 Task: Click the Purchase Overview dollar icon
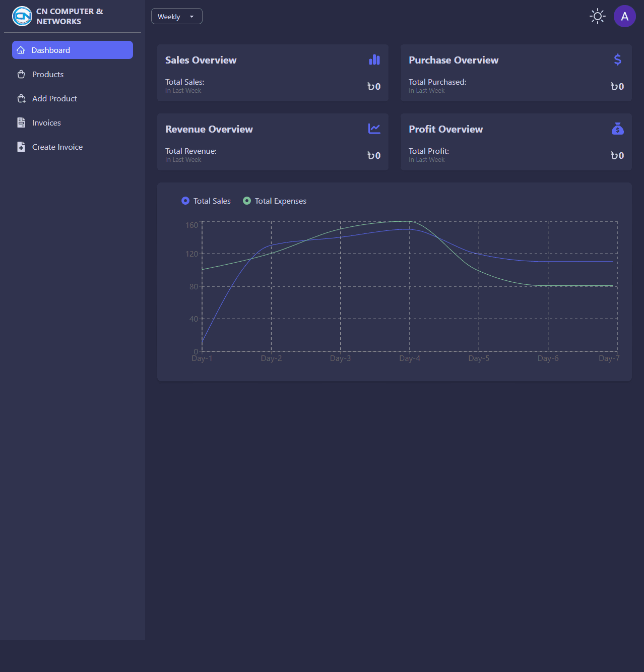pyautogui.click(x=617, y=60)
